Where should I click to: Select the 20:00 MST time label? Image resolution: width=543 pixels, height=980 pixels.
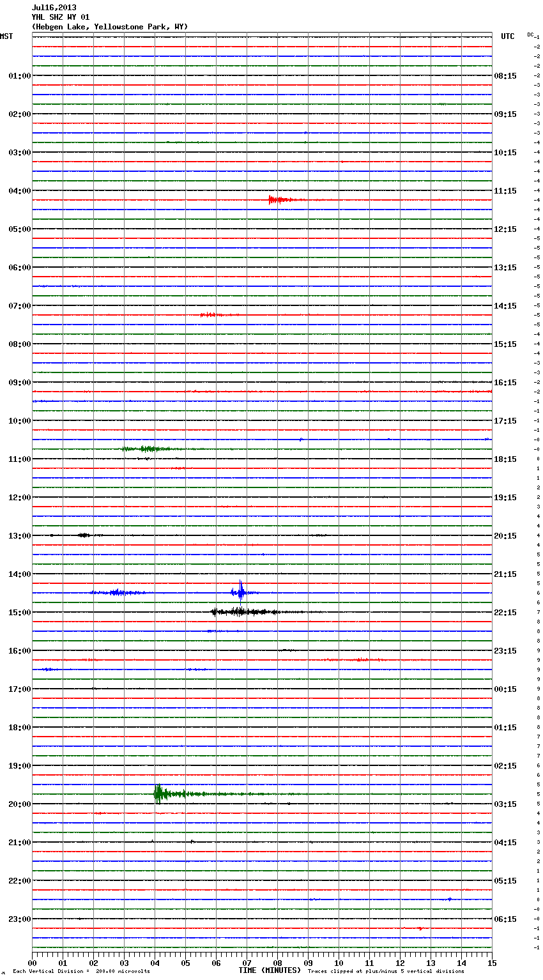(20, 804)
